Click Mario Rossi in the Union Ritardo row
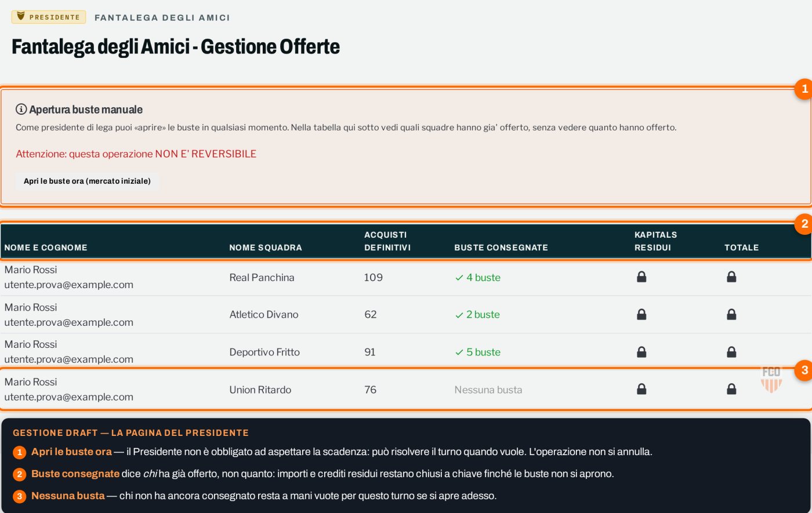 pos(31,381)
